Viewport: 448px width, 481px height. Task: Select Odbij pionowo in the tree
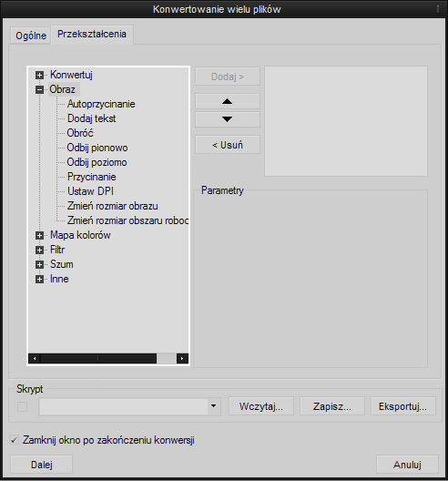click(x=97, y=148)
